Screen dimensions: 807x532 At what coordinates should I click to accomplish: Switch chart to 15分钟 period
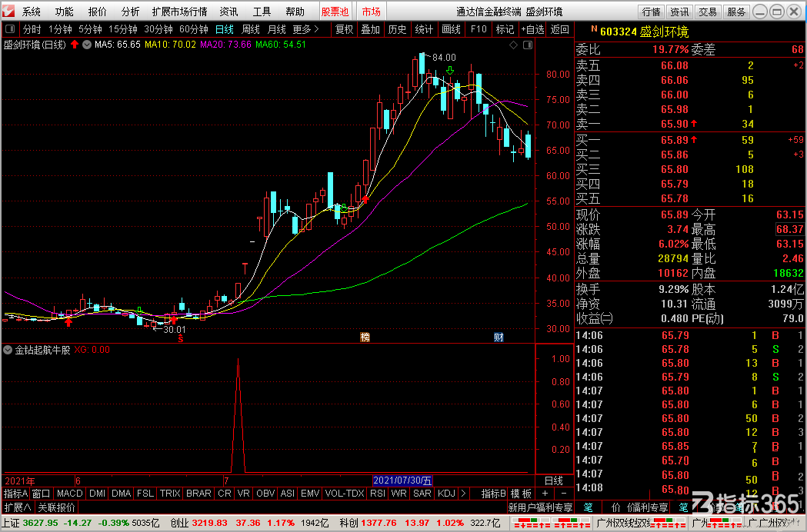tap(122, 29)
